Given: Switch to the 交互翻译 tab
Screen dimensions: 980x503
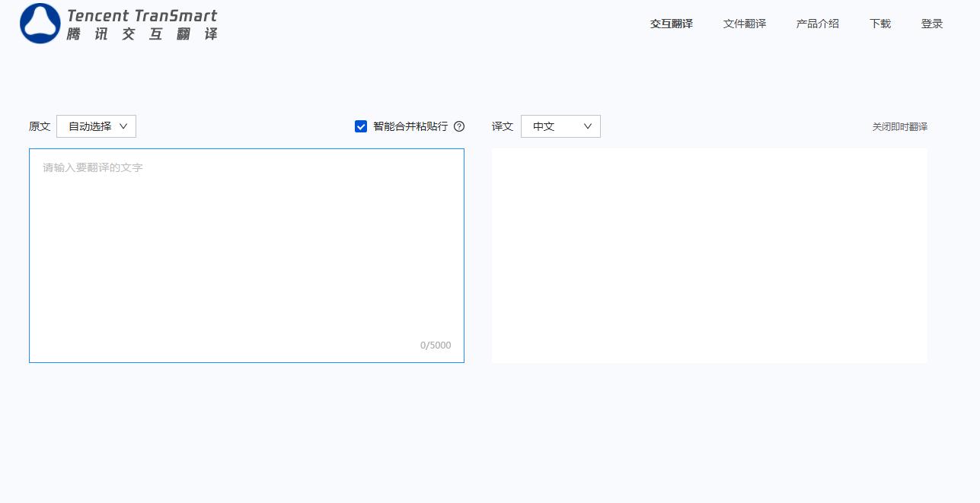Looking at the screenshot, I should coord(672,24).
